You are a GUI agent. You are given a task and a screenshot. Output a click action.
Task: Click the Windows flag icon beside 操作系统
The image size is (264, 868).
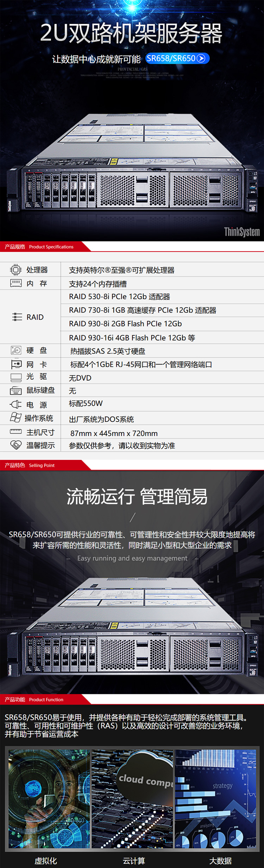(x=15, y=417)
